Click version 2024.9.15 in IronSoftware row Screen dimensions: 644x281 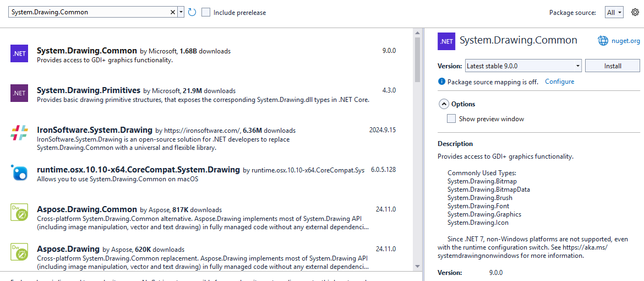point(383,130)
